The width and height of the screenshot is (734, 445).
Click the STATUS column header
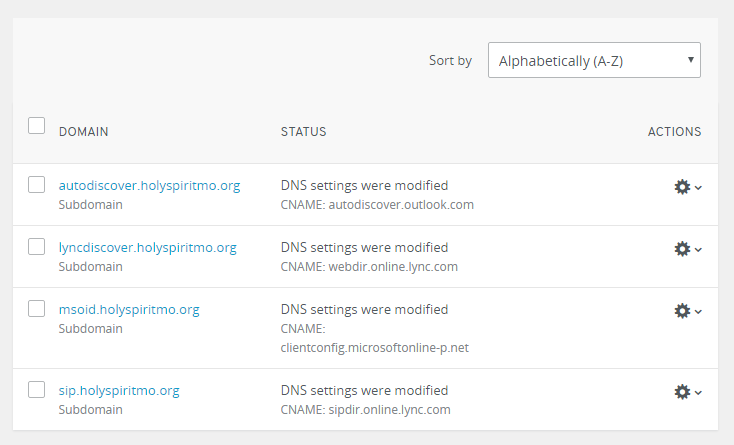303,132
